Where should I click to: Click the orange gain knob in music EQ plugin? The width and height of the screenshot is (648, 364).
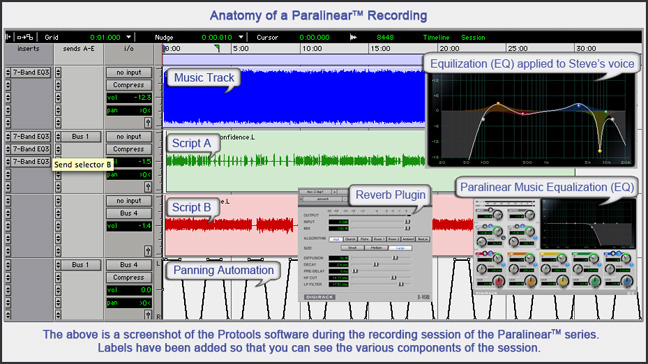(531, 282)
